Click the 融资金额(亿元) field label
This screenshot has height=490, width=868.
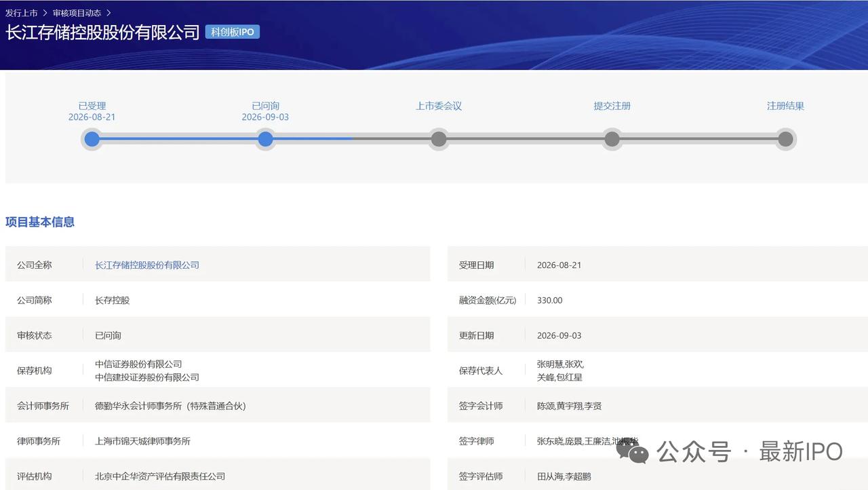click(488, 300)
